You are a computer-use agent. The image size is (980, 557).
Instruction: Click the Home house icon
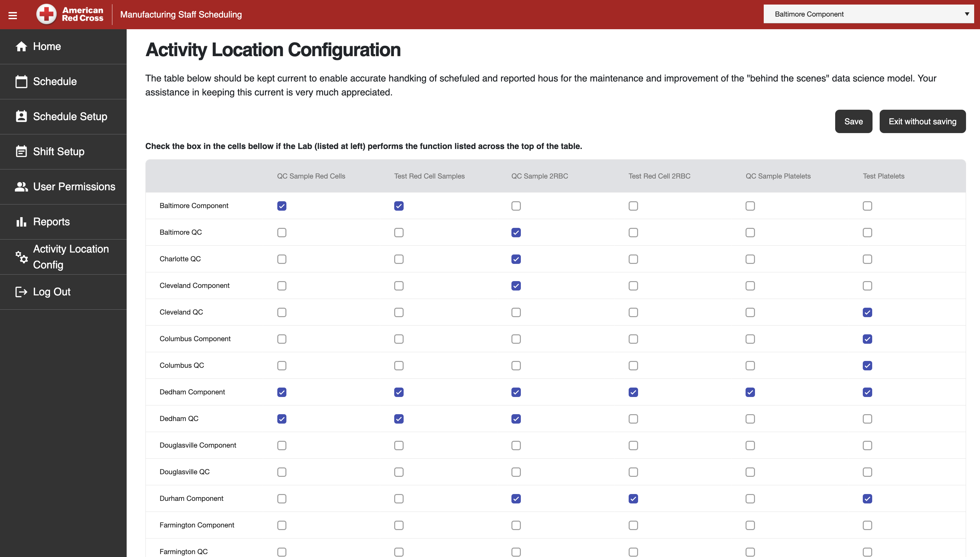coord(21,46)
